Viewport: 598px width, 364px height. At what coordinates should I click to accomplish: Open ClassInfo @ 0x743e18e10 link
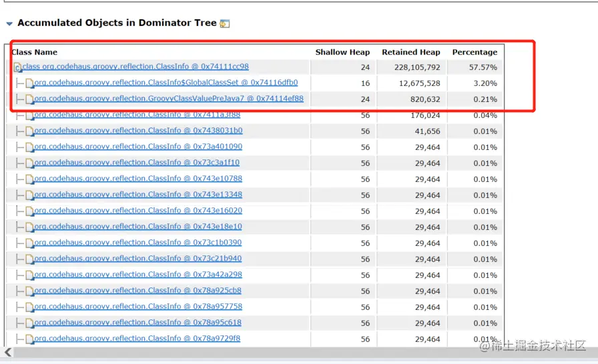138,227
